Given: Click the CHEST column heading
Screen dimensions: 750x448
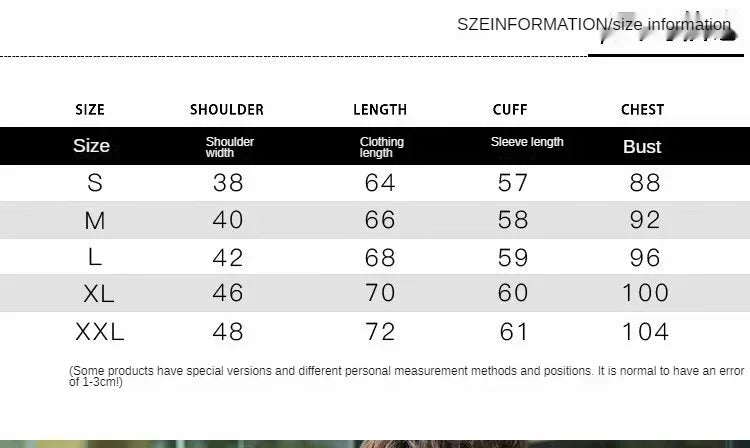Looking at the screenshot, I should 642,109.
